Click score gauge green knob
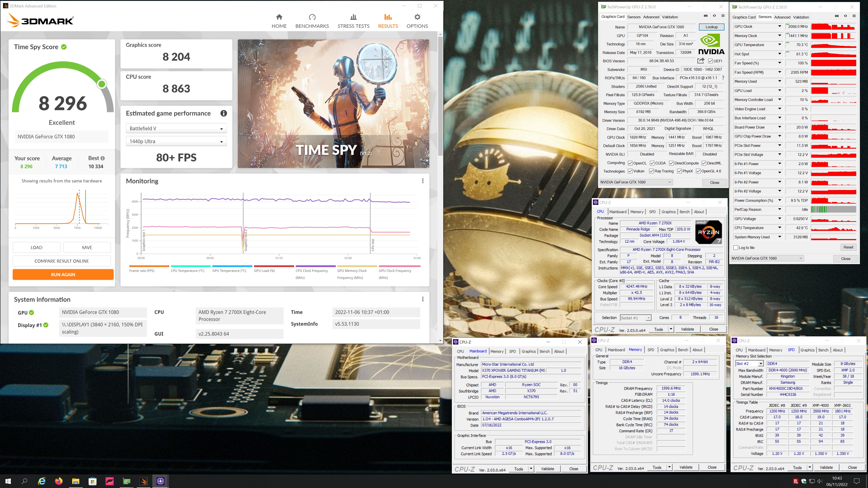Image resolution: width=868 pixels, height=488 pixels. pyautogui.click(x=101, y=84)
